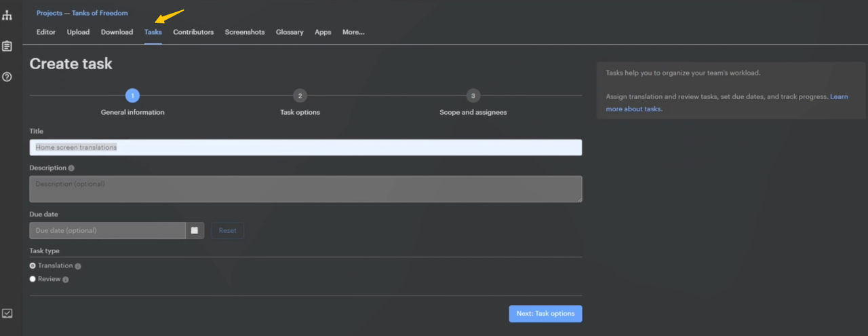
Task: Switch to the Contributors tab
Action: 193,32
